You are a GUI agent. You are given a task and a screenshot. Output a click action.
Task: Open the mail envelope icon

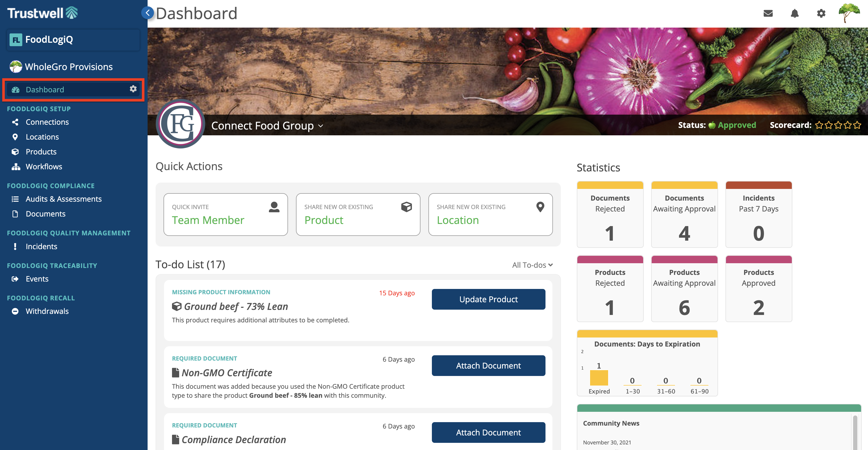click(x=768, y=14)
